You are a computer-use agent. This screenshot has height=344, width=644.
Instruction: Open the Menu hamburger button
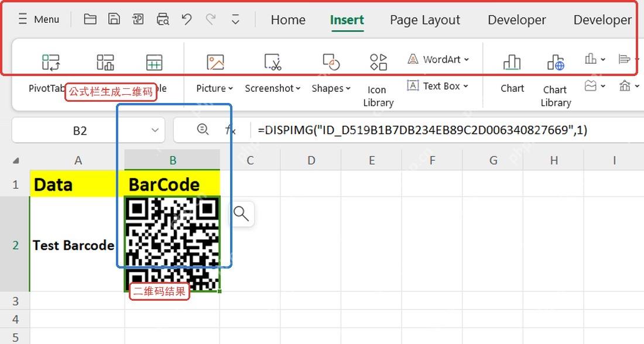(39, 19)
